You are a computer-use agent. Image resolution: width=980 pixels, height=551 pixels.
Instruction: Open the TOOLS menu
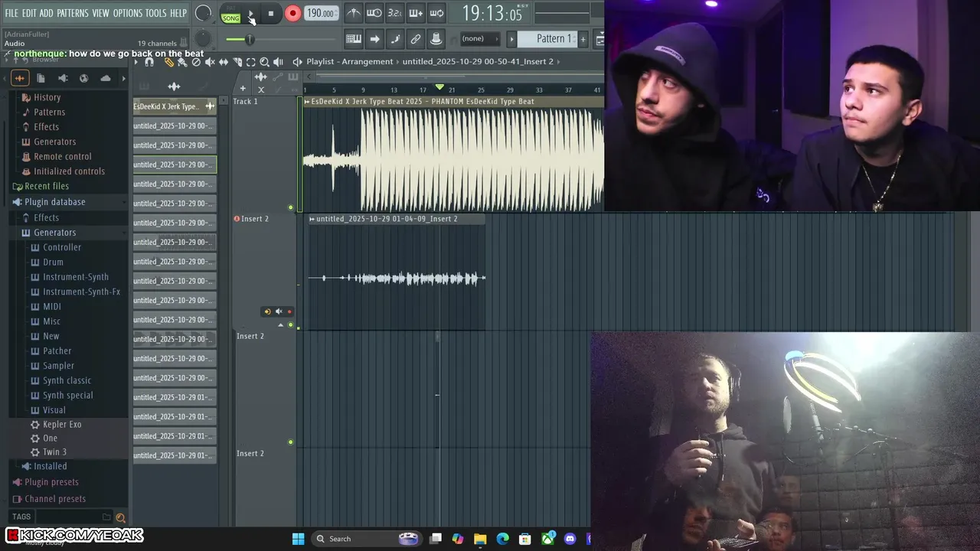[156, 13]
